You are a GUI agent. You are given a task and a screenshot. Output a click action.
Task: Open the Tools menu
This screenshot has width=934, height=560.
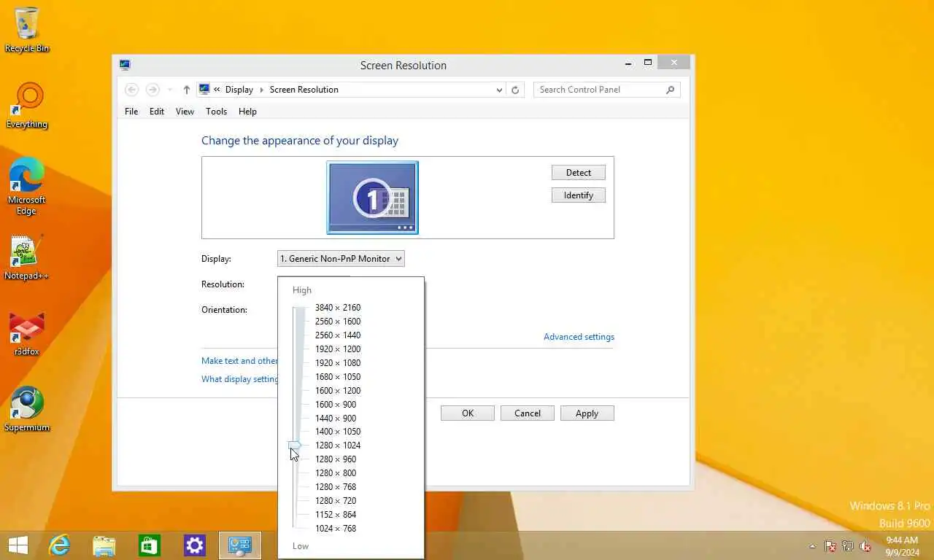click(x=216, y=112)
